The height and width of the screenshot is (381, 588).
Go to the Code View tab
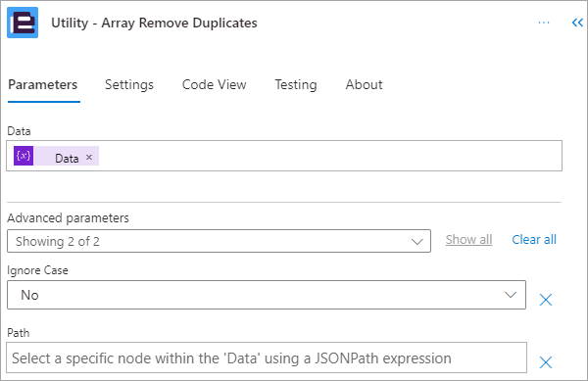click(x=214, y=84)
